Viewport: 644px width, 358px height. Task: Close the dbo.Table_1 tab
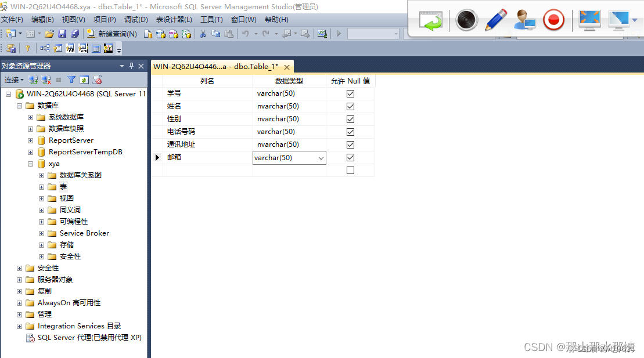[x=287, y=67]
